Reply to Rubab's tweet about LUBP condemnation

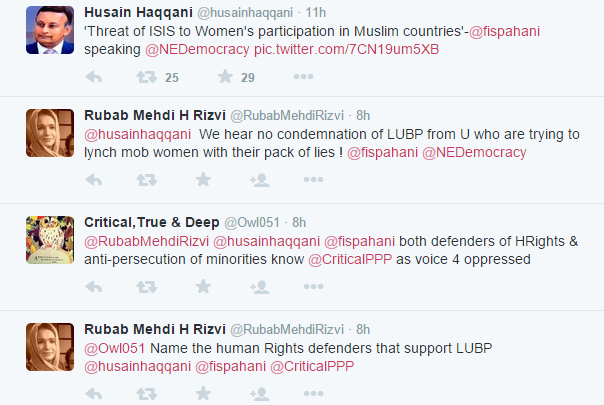point(94,180)
